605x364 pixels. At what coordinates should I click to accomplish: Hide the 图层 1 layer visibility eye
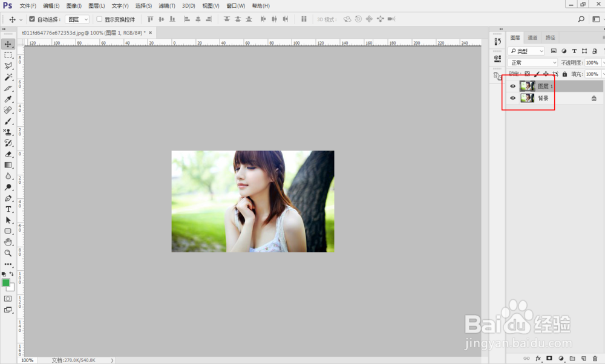point(513,86)
